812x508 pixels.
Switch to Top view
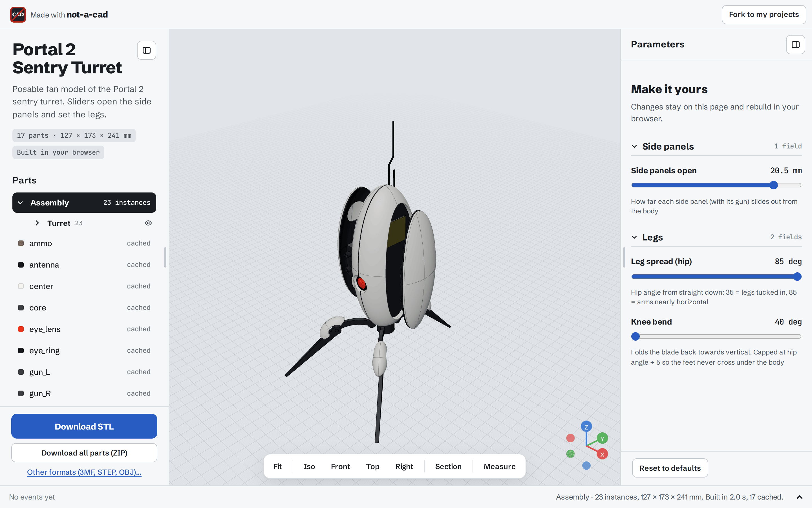click(372, 466)
